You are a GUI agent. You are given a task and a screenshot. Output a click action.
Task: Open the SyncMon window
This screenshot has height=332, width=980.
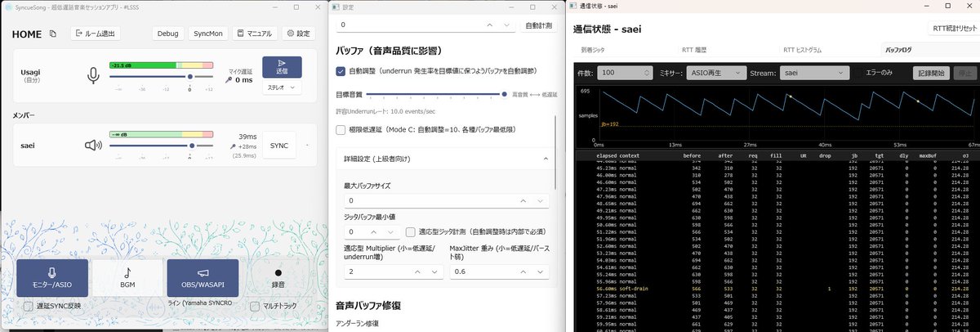[207, 34]
